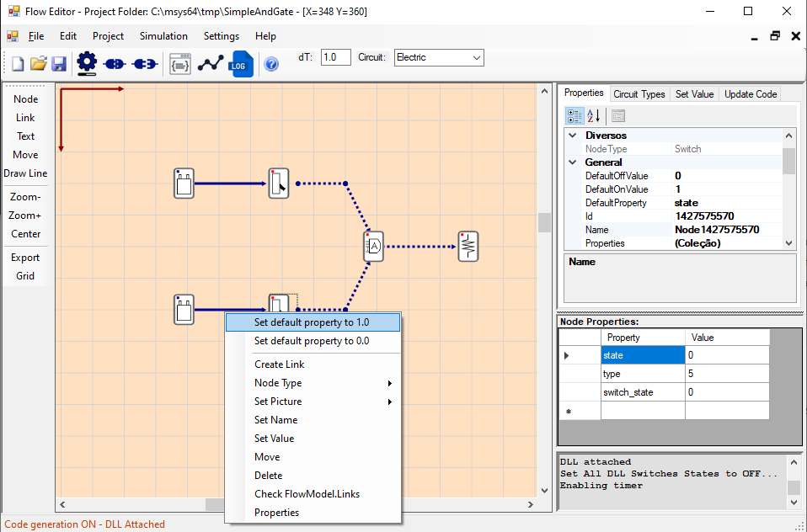Screen dimensions: 807x532
Task: Click the switch_state value cell
Action: [x=727, y=392]
